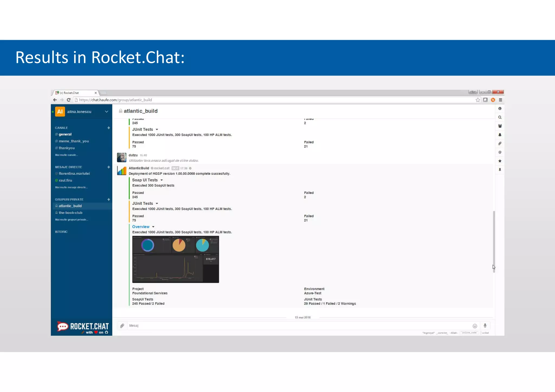The width and height of the screenshot is (555, 392).
Task: Open the browser hamburger menu
Action: coord(501,100)
